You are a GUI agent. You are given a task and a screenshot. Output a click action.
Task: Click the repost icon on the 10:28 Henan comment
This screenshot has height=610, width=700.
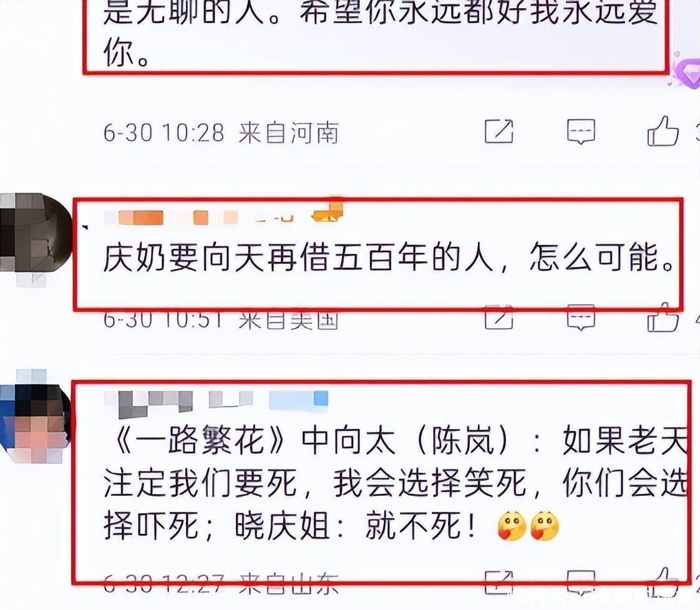pyautogui.click(x=498, y=131)
